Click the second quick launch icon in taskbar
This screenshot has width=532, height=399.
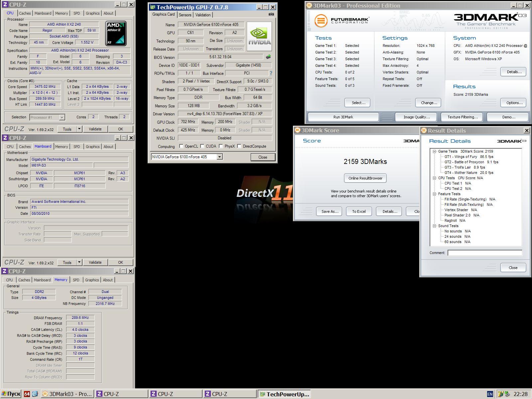35,394
